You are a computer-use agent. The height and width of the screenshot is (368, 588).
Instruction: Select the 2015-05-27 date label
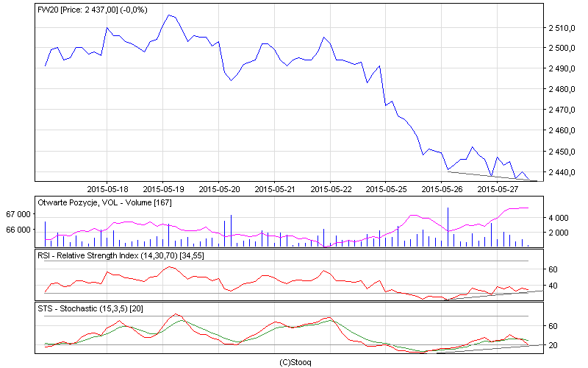coord(498,188)
